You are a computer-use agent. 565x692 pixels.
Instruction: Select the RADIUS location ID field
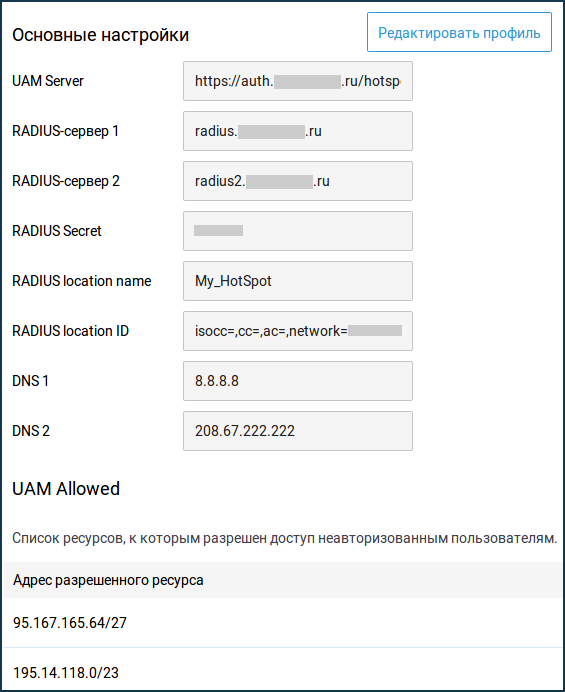coord(298,331)
